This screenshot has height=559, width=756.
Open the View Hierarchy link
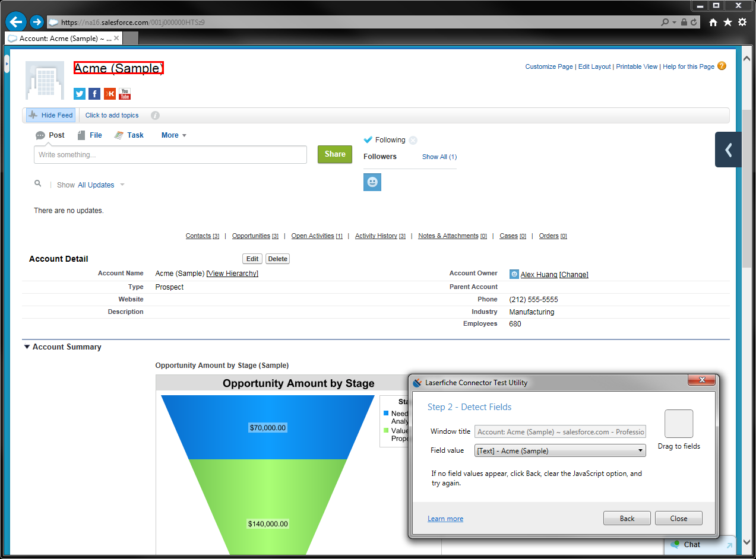(232, 274)
